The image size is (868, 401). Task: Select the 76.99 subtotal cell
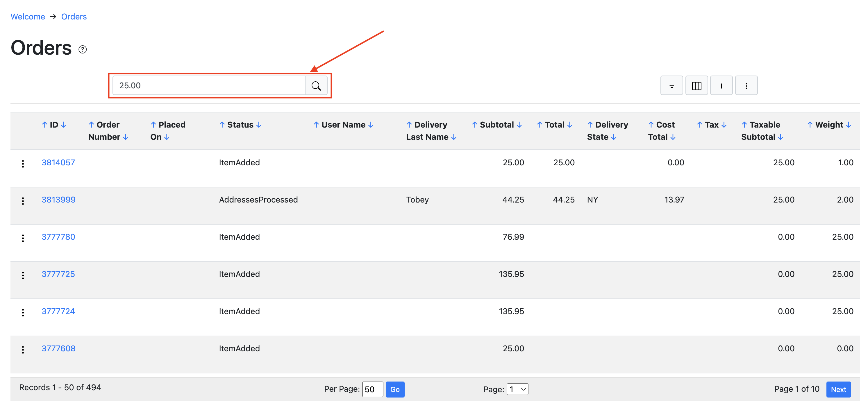pyautogui.click(x=514, y=237)
